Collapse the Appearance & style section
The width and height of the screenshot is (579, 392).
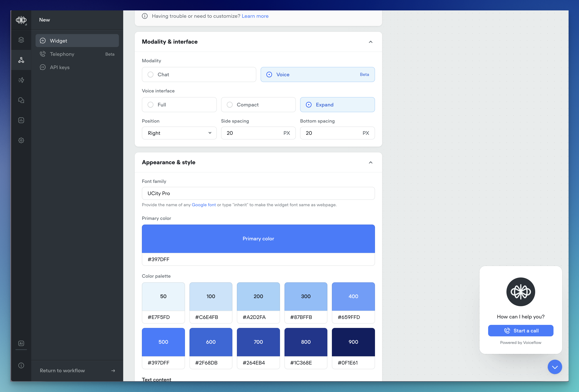370,162
